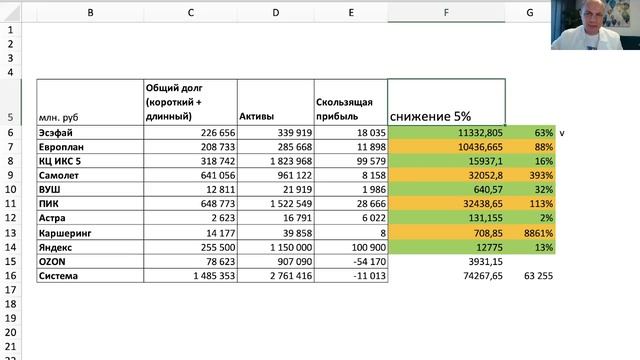Click green cell 11332,805
640x360 pixels.
tap(447, 133)
